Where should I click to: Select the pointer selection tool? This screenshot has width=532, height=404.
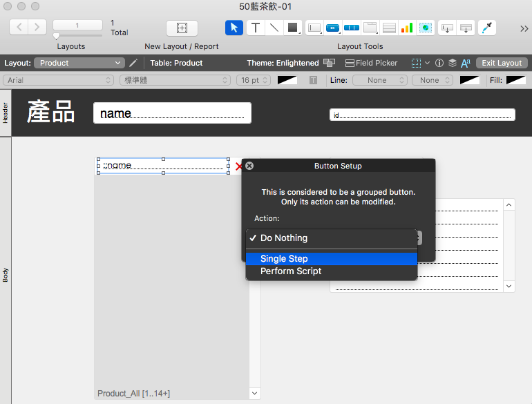coord(234,28)
